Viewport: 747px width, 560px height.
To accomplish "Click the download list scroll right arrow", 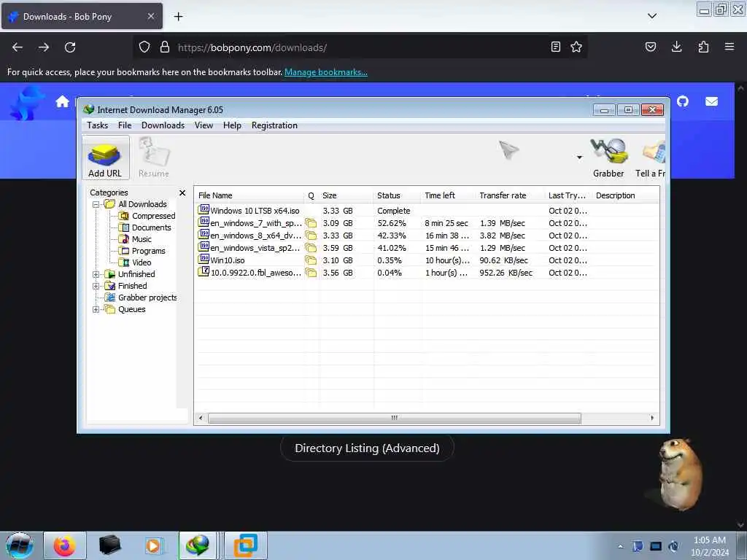I will coord(652,418).
